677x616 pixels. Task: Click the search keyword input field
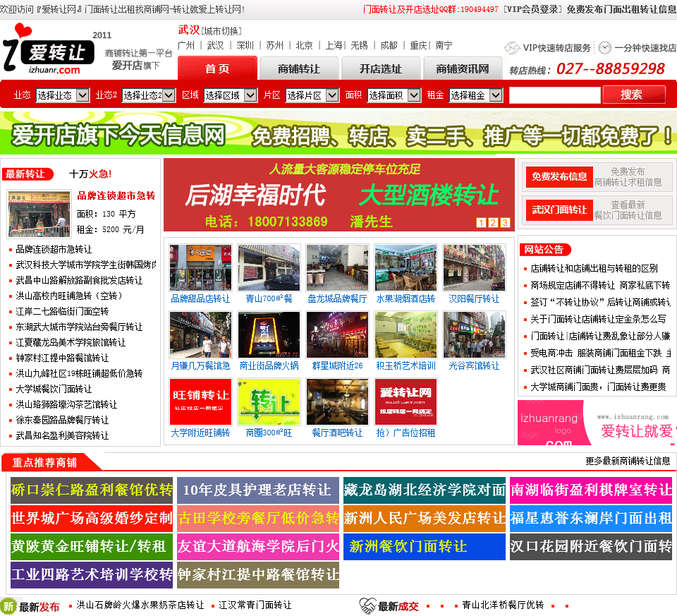click(555, 95)
